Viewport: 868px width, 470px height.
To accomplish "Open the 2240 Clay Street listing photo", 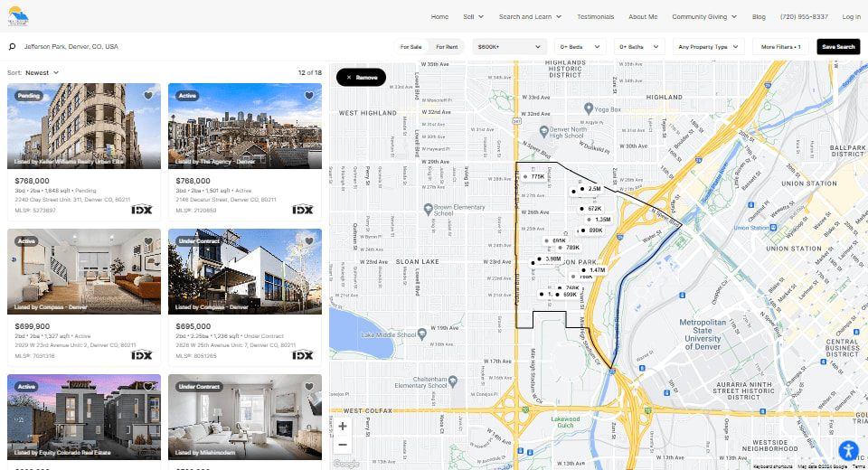I will 84,127.
